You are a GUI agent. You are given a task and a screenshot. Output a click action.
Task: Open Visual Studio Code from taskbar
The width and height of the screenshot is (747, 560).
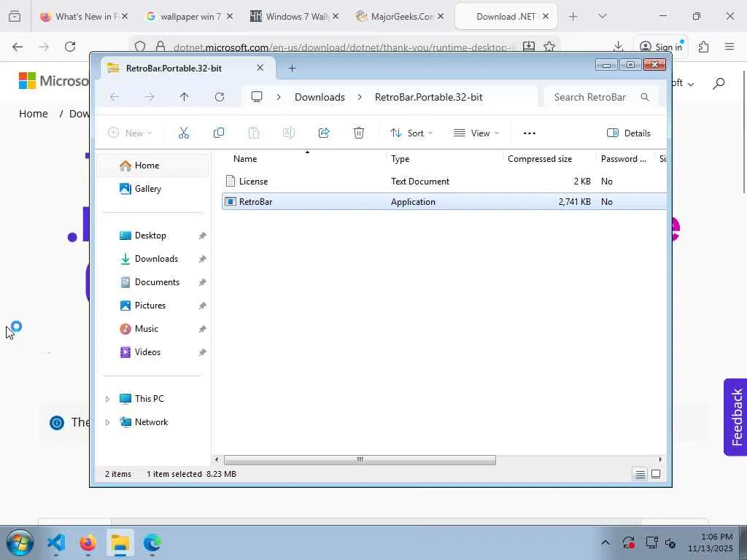coord(56,542)
